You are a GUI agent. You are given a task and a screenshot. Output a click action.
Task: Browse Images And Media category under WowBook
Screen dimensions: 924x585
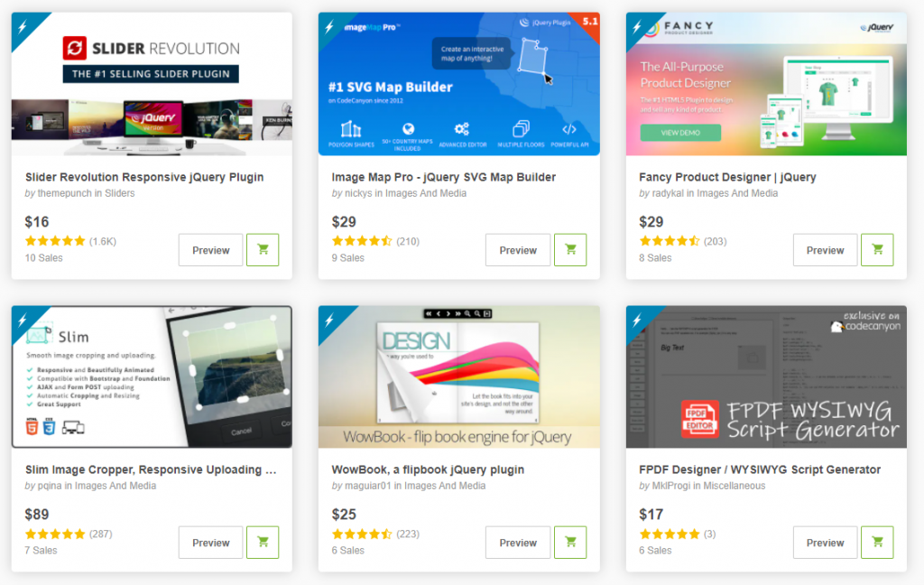(x=445, y=486)
